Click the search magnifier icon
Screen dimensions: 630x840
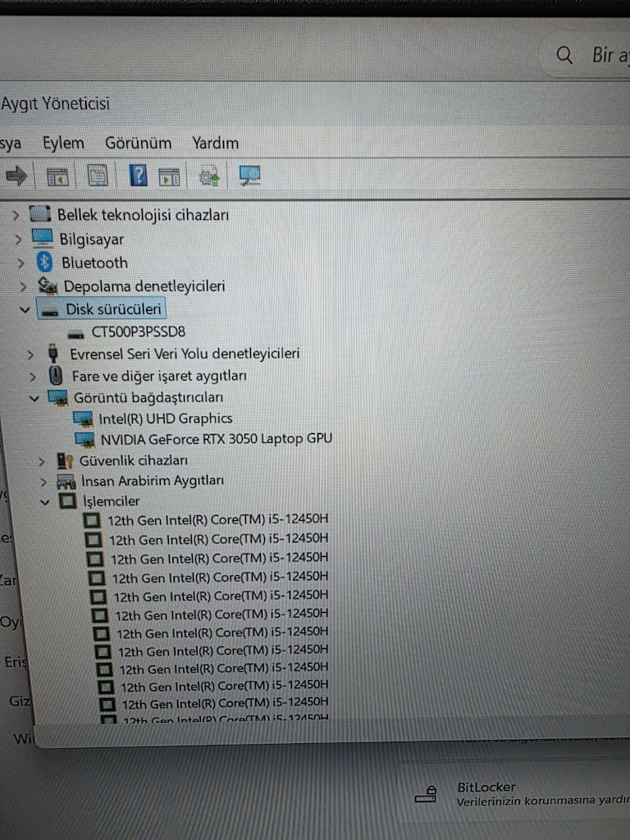[x=564, y=55]
